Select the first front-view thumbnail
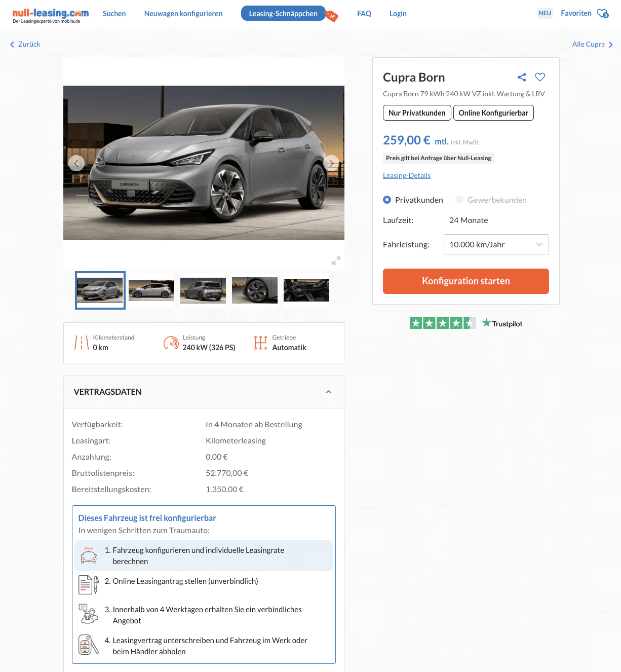The image size is (621, 672). (100, 290)
